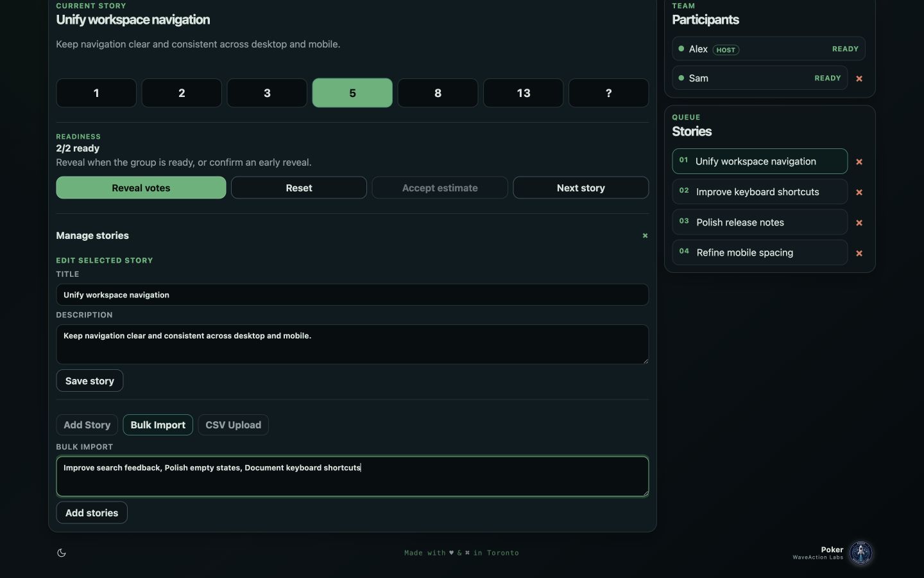
Task: Click the Stories queue heading
Action: pyautogui.click(x=692, y=132)
